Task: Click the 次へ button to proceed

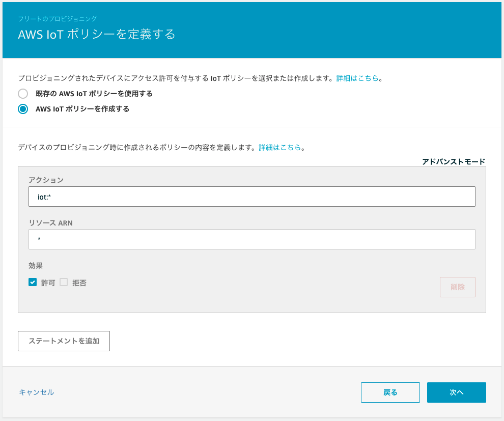Action: 456,392
